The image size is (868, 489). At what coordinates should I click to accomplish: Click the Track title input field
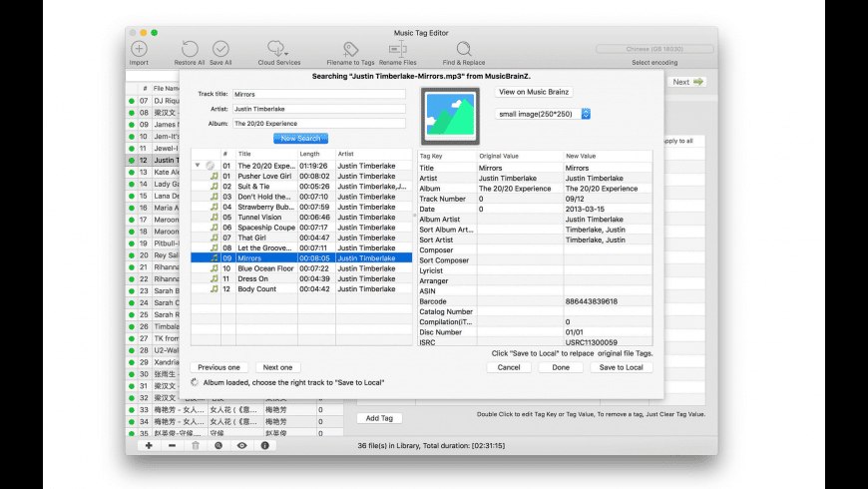pos(319,94)
